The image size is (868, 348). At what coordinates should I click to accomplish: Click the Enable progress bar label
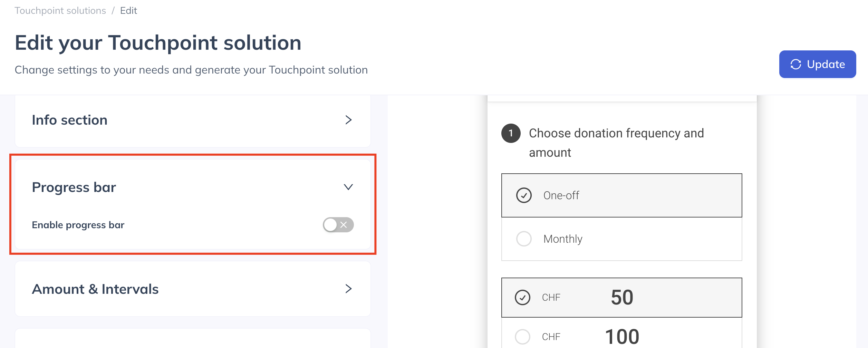pos(78,225)
